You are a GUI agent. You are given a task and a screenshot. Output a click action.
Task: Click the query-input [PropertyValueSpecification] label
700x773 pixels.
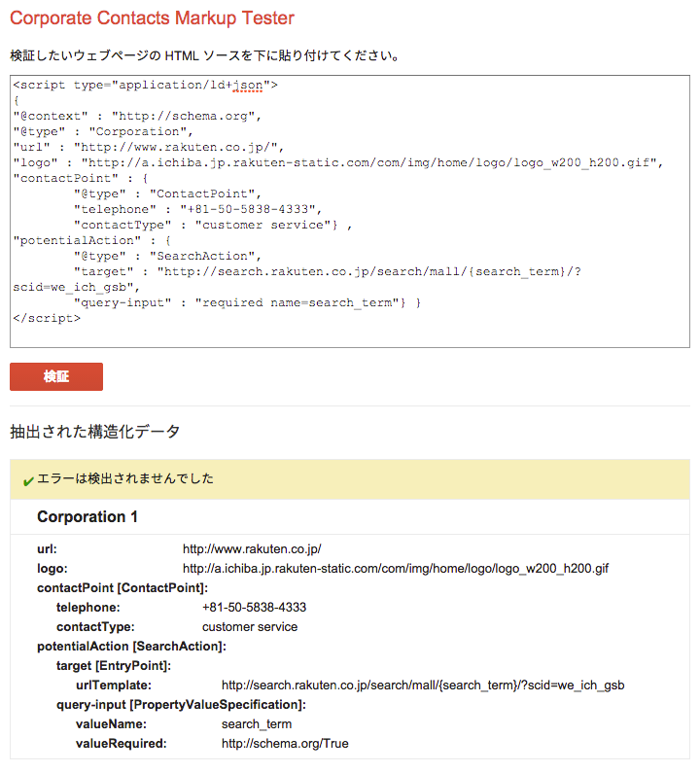182,705
